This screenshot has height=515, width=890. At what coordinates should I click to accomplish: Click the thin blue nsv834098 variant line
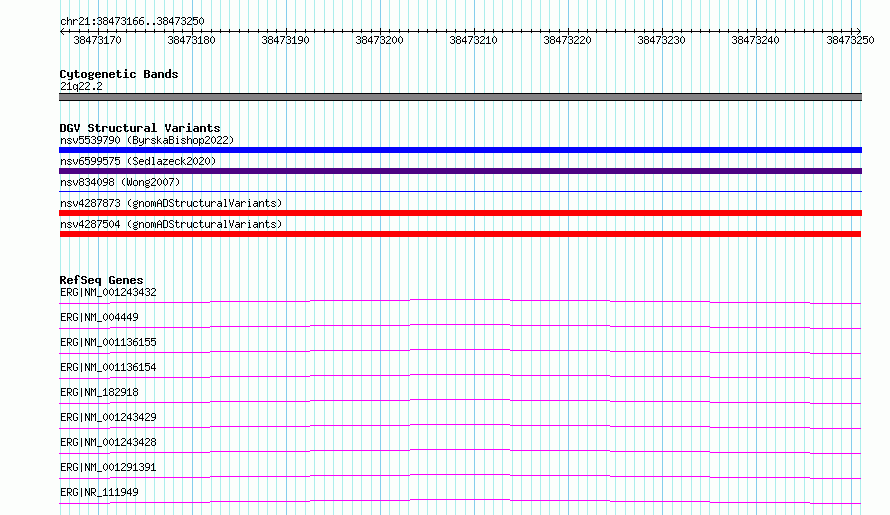click(460, 191)
